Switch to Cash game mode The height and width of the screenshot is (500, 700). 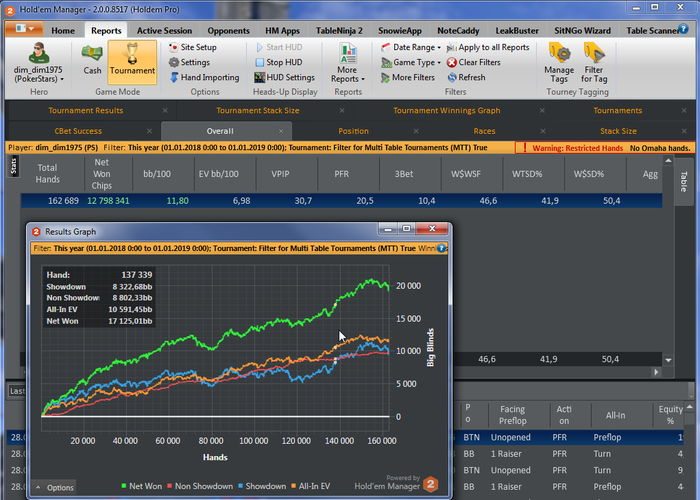[x=92, y=58]
